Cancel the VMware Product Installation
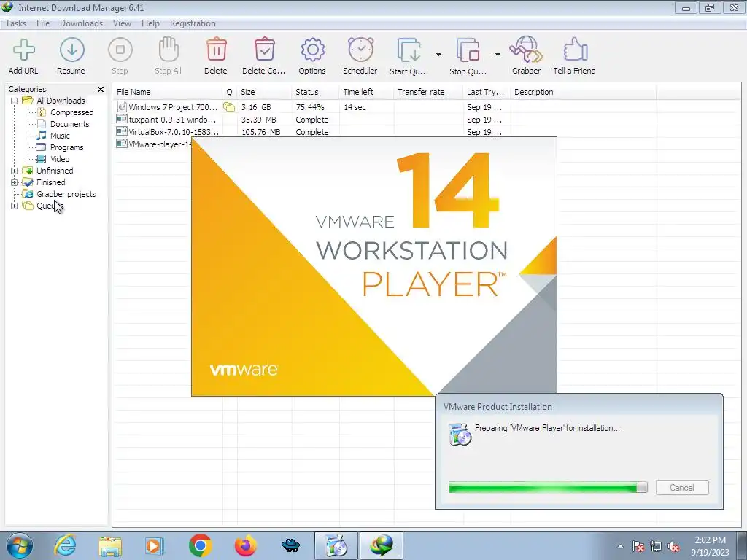747x560 pixels. 682,488
